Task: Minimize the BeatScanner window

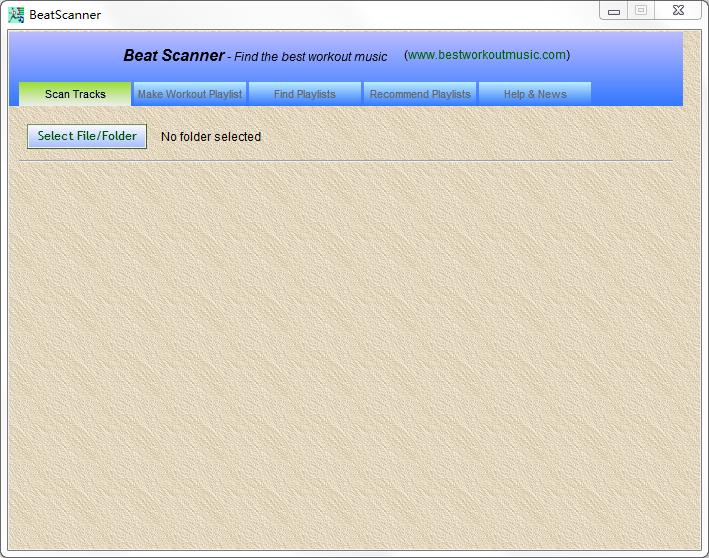Action: (614, 11)
